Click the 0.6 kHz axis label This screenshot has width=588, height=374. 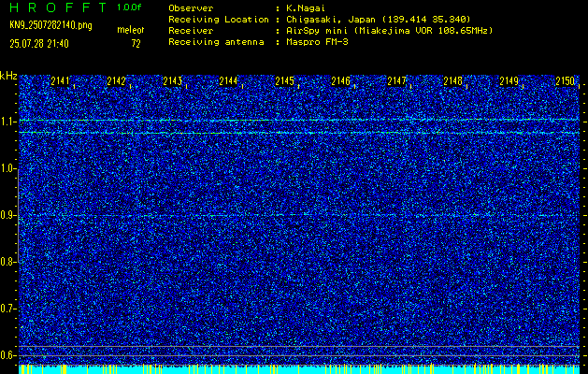click(x=7, y=355)
